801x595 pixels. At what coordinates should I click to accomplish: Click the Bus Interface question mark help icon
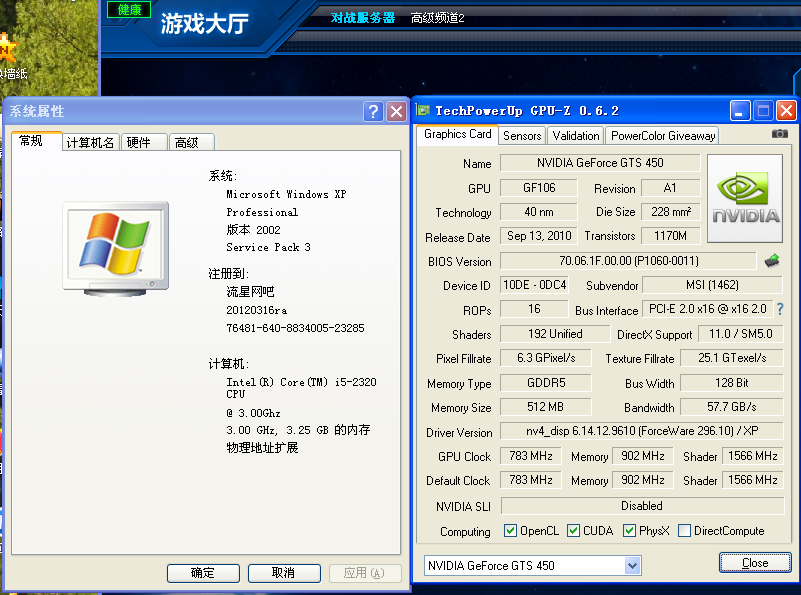[780, 309]
